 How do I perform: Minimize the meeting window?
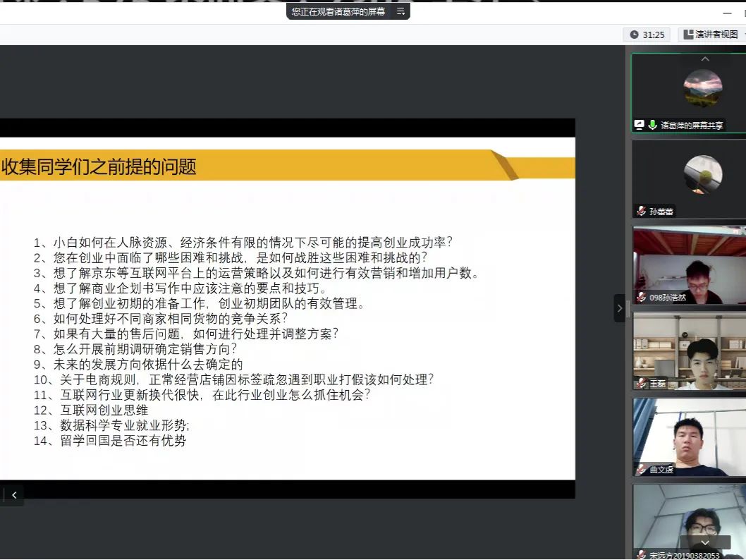(x=727, y=13)
